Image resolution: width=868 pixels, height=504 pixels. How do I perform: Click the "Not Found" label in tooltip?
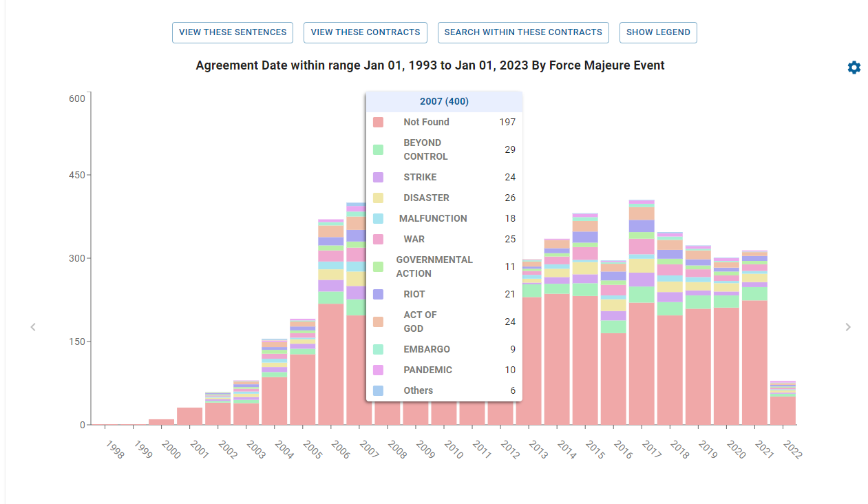(426, 122)
